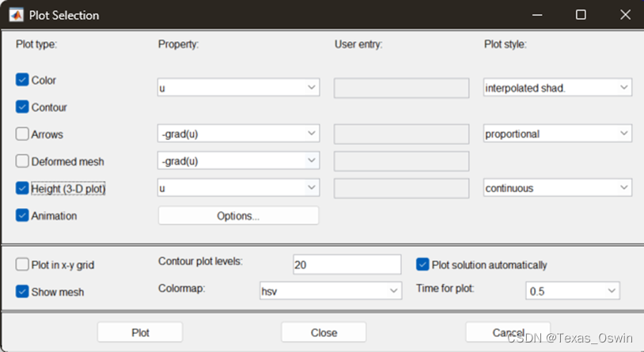
Task: Click the Plot button
Action: (x=140, y=332)
